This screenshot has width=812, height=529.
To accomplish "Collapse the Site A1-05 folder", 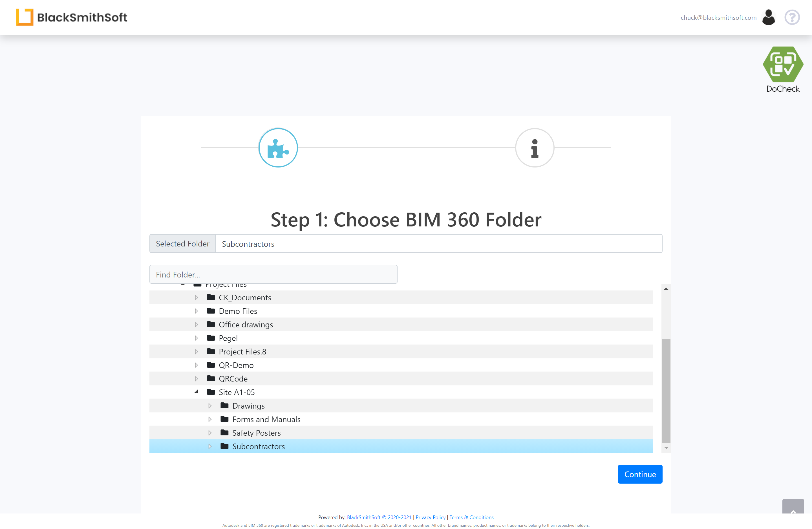I will pyautogui.click(x=196, y=392).
